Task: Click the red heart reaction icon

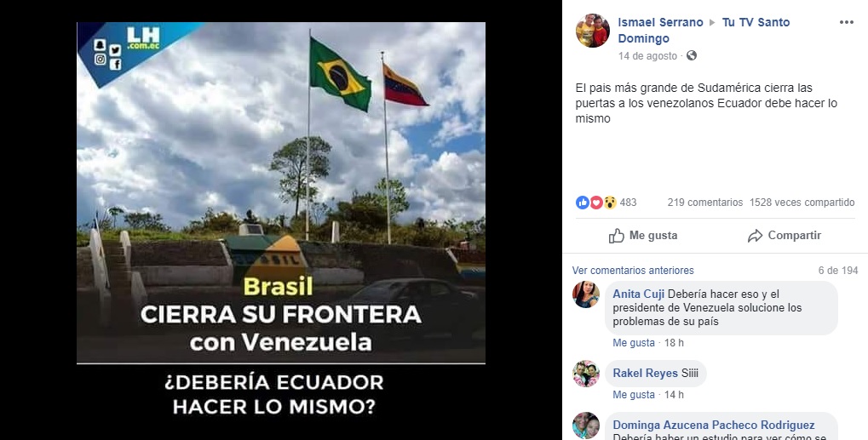Action: click(x=596, y=203)
